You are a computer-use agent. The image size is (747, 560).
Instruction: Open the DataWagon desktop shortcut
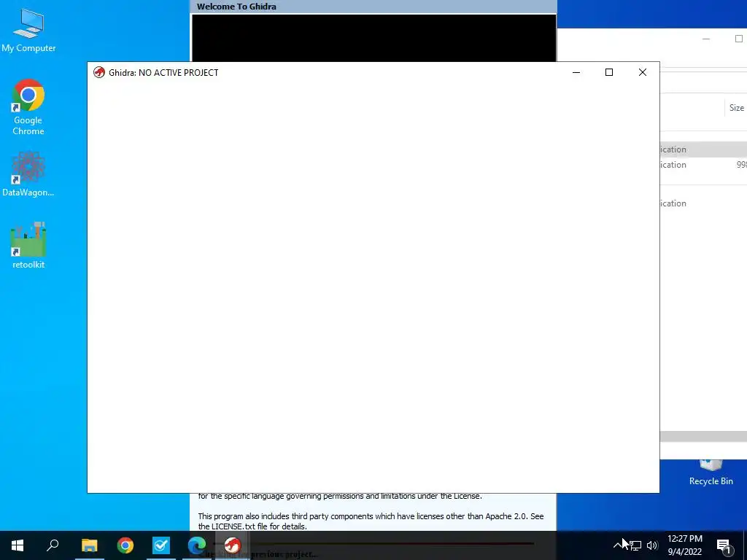pyautogui.click(x=28, y=174)
